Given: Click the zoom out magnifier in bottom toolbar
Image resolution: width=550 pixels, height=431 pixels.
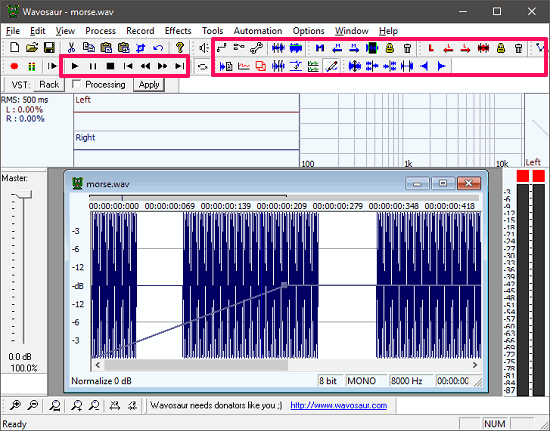Looking at the screenshot, I should pos(33,405).
